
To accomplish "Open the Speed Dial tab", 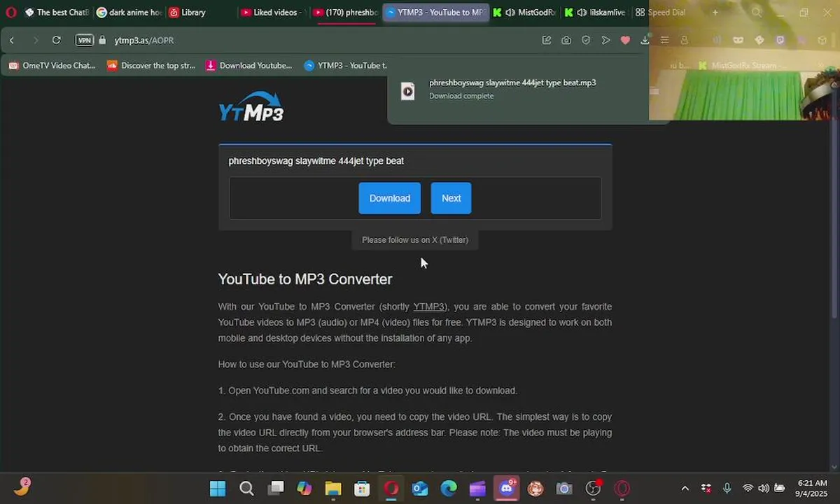I will 661,13.
